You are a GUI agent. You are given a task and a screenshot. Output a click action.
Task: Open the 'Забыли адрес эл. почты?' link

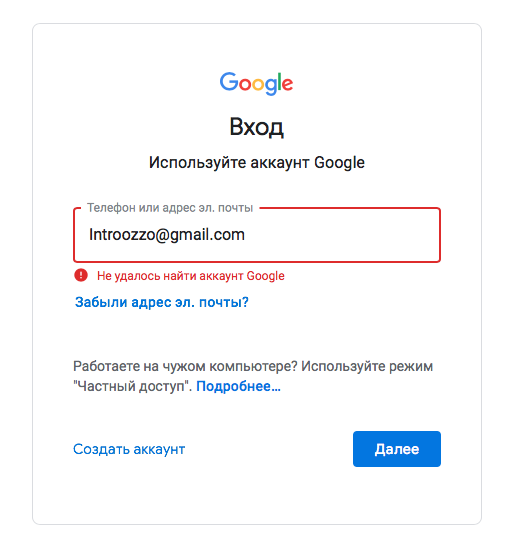(x=162, y=302)
